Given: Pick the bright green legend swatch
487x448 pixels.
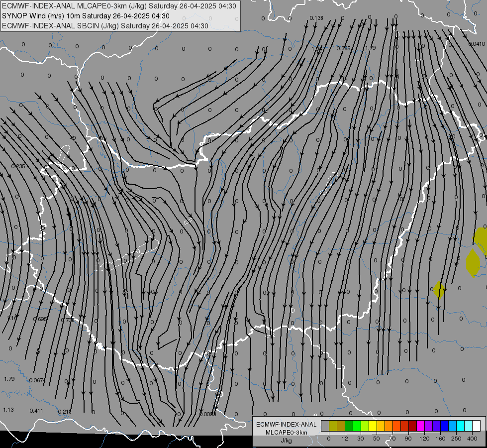Looking at the screenshot, I should pos(357,426).
